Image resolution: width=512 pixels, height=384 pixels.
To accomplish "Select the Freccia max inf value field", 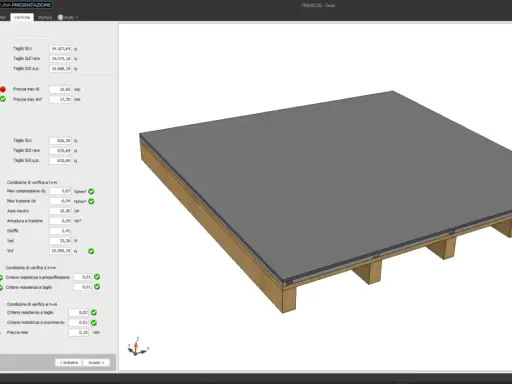I will [61, 99].
